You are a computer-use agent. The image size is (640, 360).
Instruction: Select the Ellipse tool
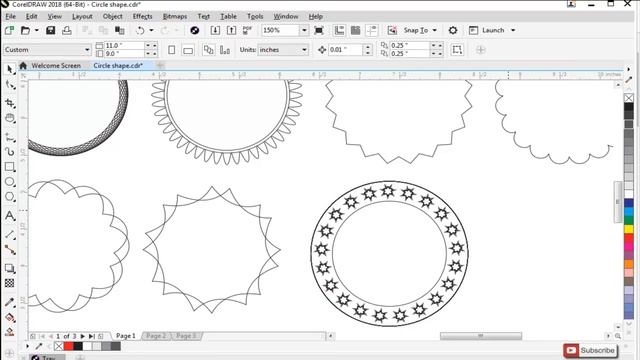point(10,182)
